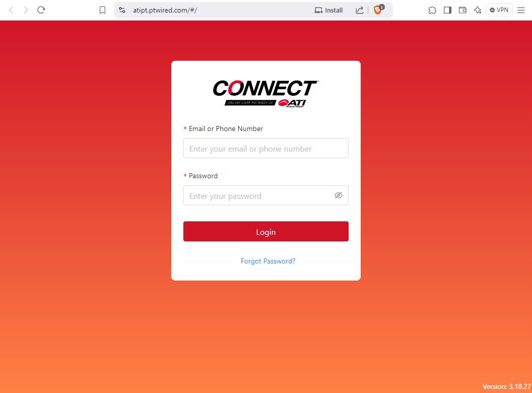Open the Leo AI sparkle icon
532x393 pixels.
point(478,10)
